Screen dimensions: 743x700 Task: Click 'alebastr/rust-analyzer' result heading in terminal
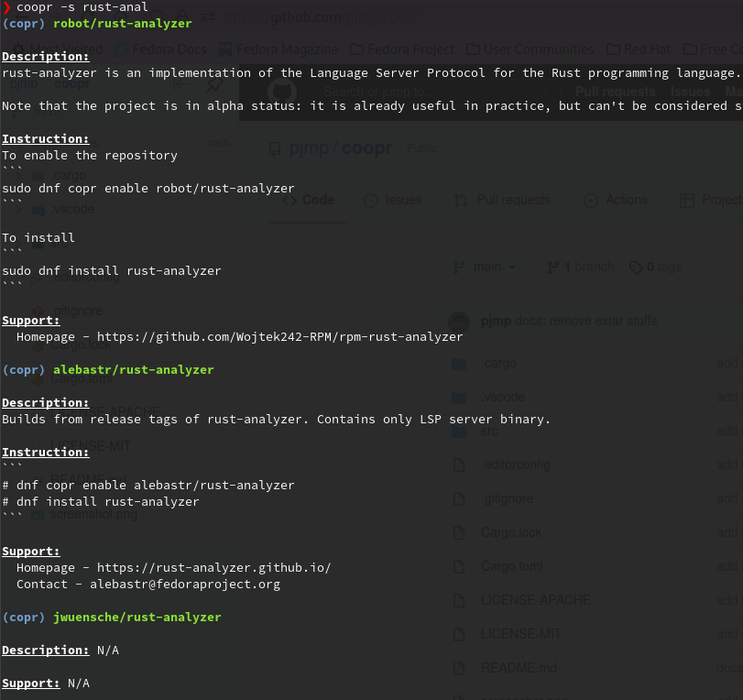[134, 370]
